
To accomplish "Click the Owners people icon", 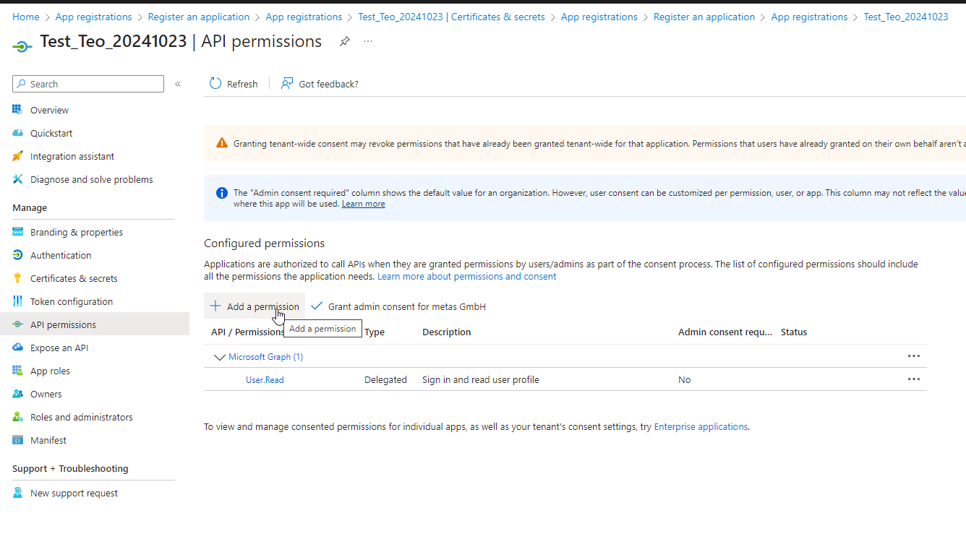I will 17,394.
